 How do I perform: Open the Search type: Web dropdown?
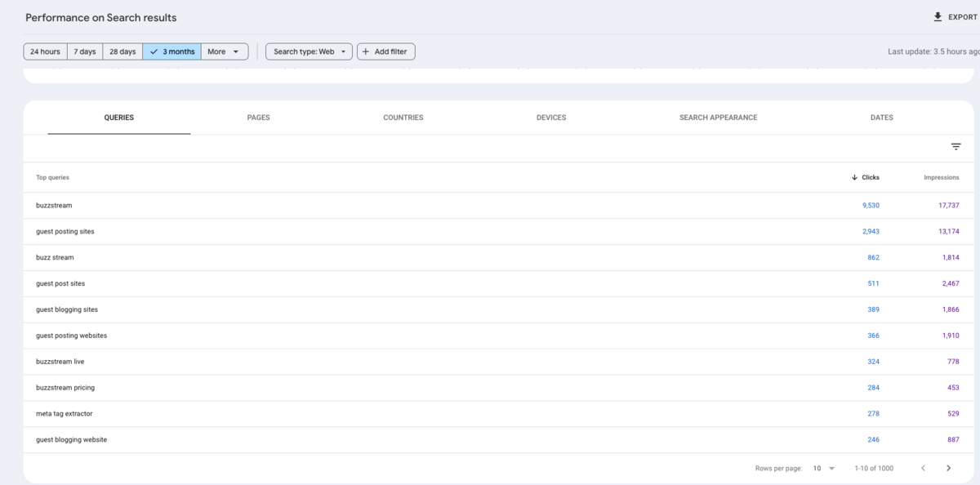coord(310,51)
